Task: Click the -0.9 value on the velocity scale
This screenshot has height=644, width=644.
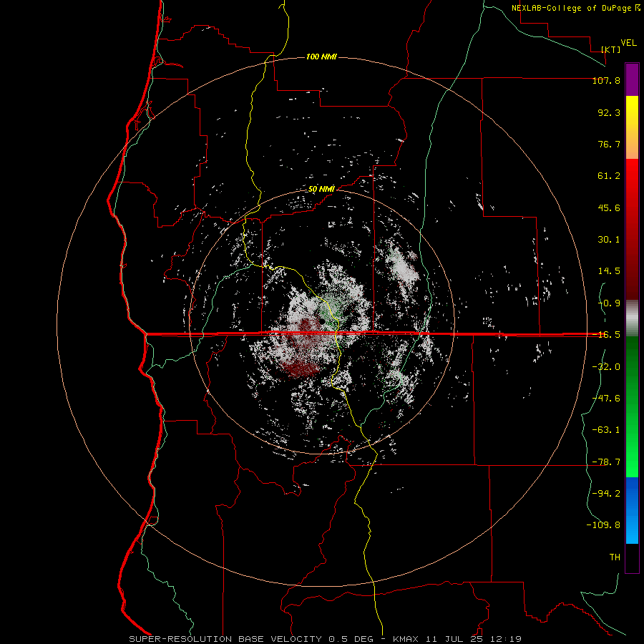Action: 609,303
